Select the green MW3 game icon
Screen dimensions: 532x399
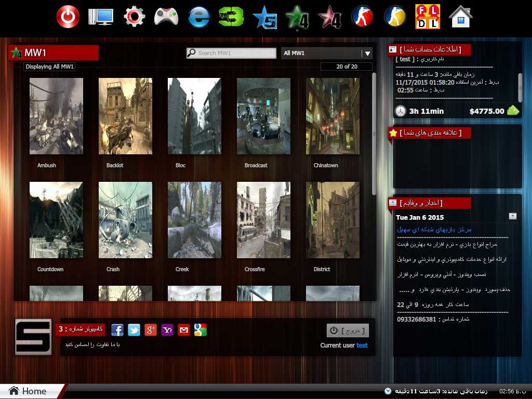tap(231, 17)
